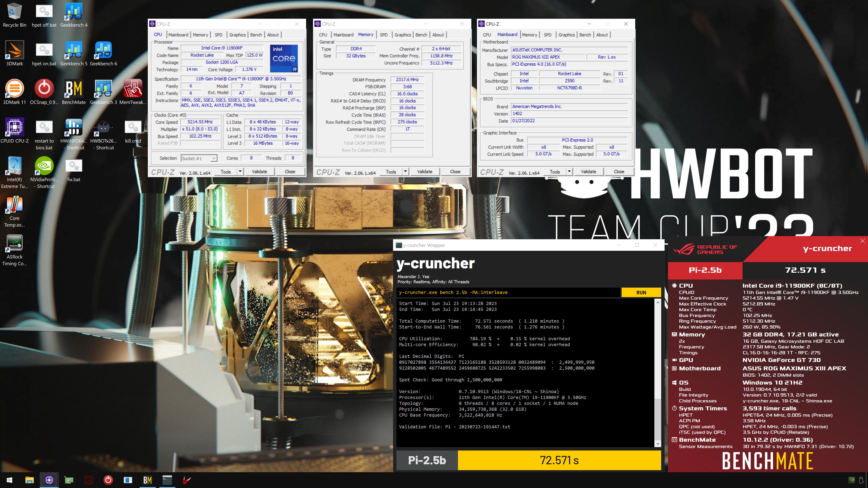This screenshot has height=488, width=868.
Task: Expand Tools dropdown arrow in Mainboard CPU-Z window
Action: (x=569, y=171)
